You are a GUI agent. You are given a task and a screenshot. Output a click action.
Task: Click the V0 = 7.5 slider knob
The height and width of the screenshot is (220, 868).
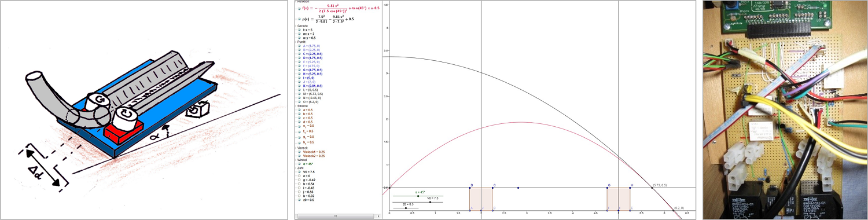click(430, 202)
